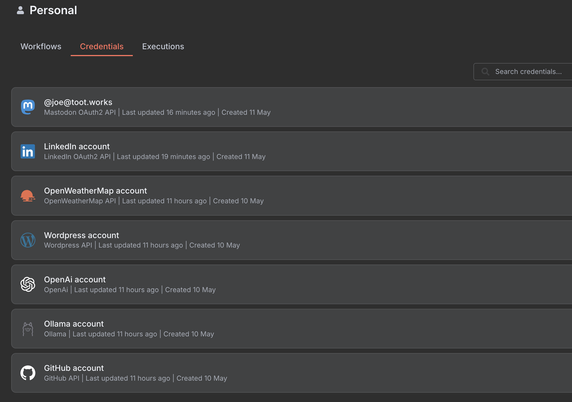Viewport: 572px width, 402px height.
Task: Select the Credentials tab
Action: pos(101,47)
